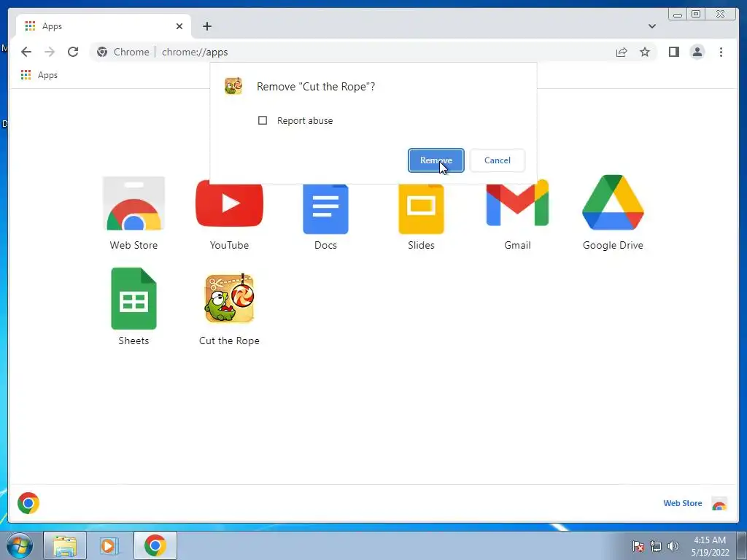Open File Explorer from the taskbar
747x560 pixels.
click(65, 545)
